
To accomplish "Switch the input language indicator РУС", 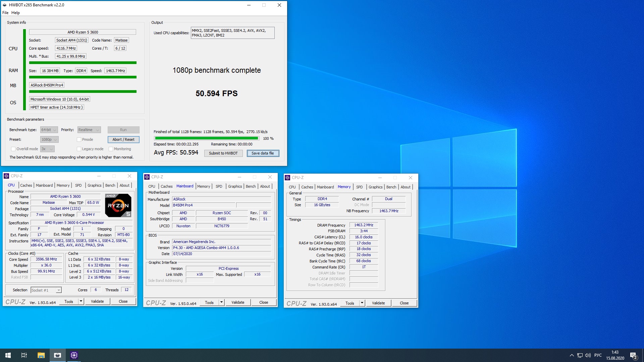I will click(598, 355).
